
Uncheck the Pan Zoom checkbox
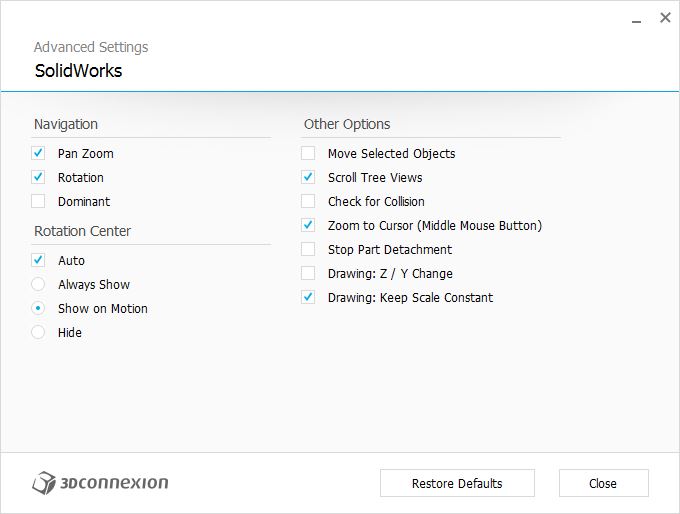click(38, 153)
